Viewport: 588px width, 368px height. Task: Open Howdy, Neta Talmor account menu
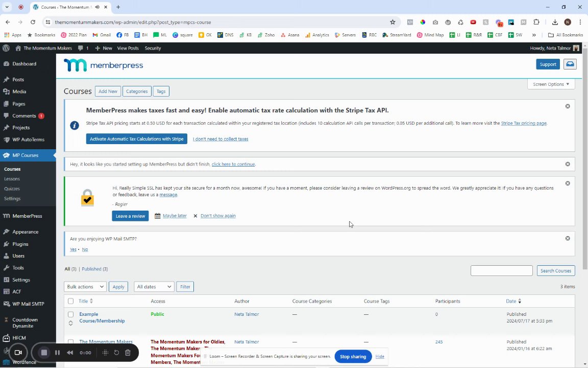tap(554, 48)
